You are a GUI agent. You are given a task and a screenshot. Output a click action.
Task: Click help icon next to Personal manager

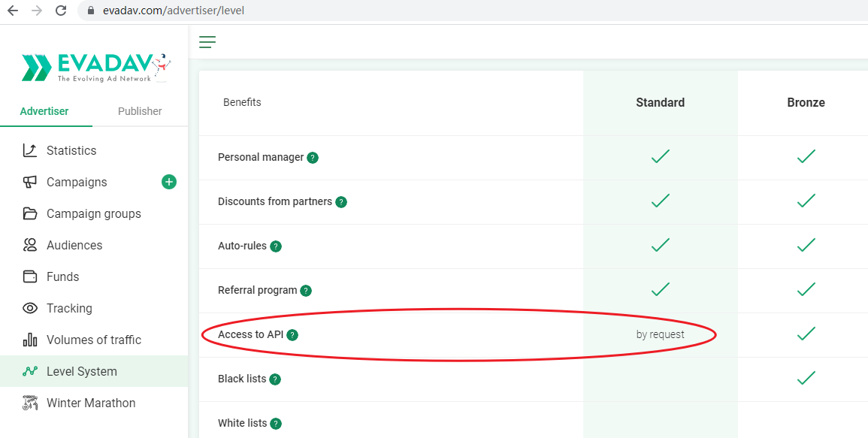pos(313,158)
